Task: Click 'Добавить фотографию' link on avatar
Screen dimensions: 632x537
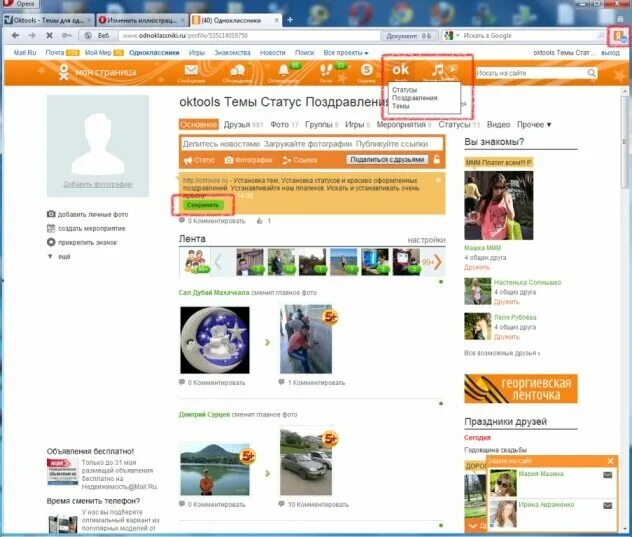Action: (98, 184)
